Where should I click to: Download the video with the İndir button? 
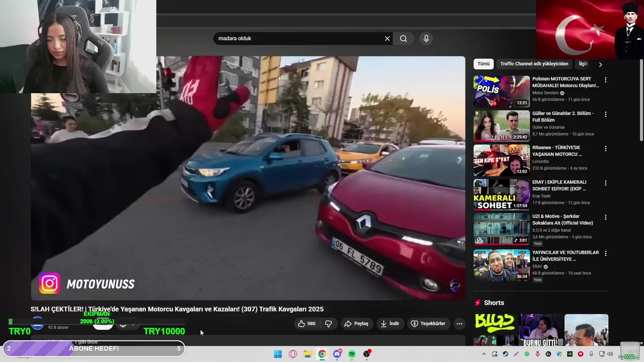click(390, 324)
